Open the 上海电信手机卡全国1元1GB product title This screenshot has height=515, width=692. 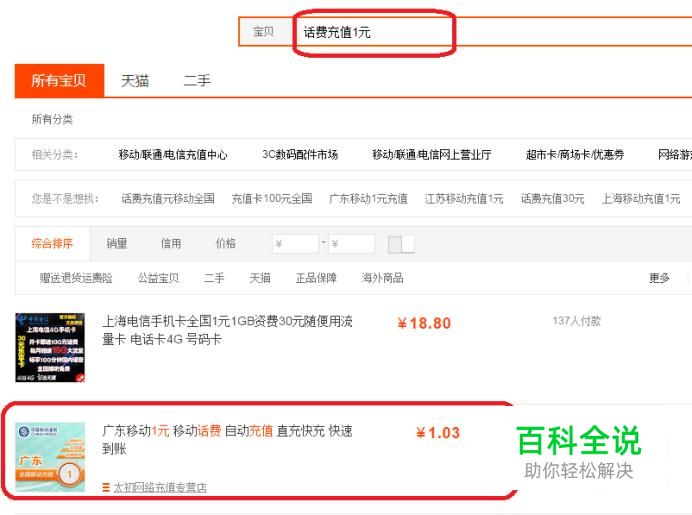(x=227, y=330)
